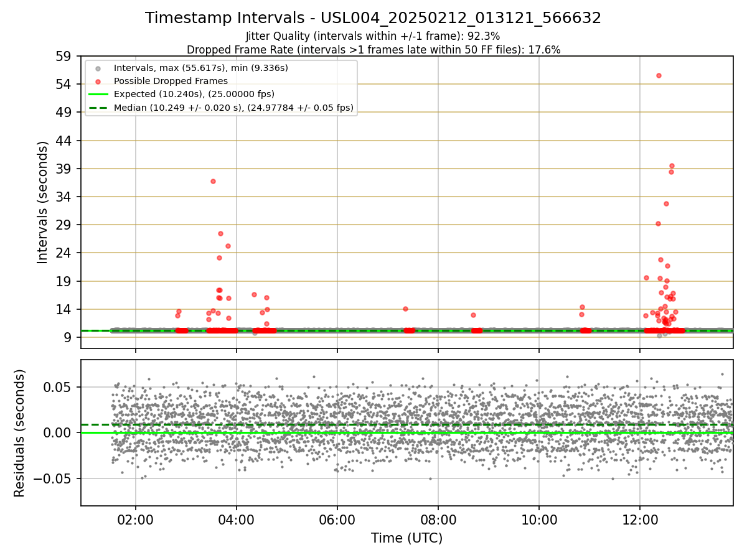The image size is (747, 560).
Task: Click the isolated red point near 13 seconds around 08:40
Action: coord(473,315)
